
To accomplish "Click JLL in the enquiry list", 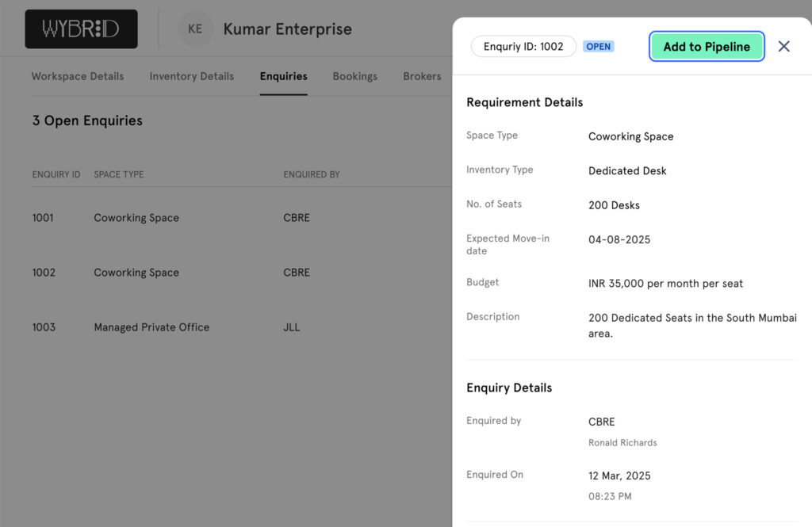I will click(x=292, y=327).
